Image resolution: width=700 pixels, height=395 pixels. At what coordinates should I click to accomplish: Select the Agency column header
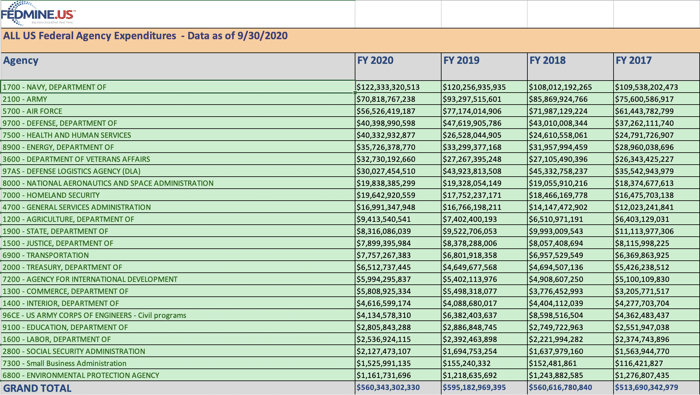[x=178, y=67]
